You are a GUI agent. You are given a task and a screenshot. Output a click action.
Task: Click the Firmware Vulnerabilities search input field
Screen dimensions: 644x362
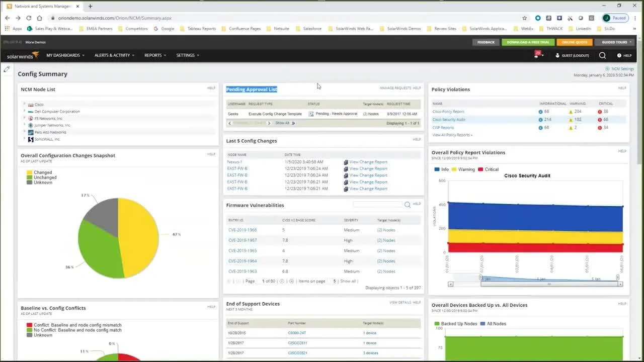(x=377, y=205)
